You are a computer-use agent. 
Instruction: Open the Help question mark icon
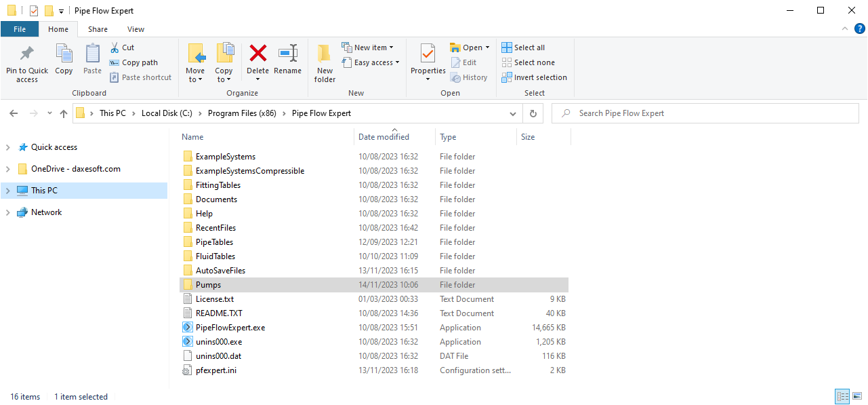point(859,28)
